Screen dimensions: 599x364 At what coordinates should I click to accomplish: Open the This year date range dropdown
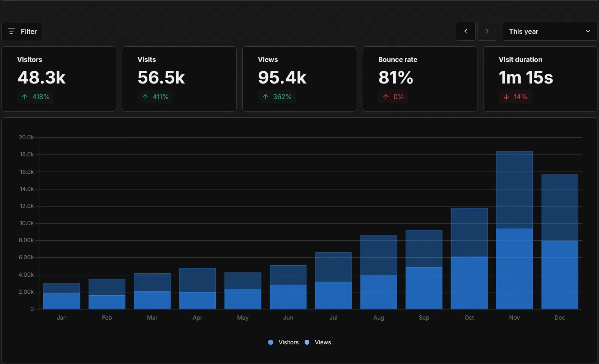coord(549,31)
